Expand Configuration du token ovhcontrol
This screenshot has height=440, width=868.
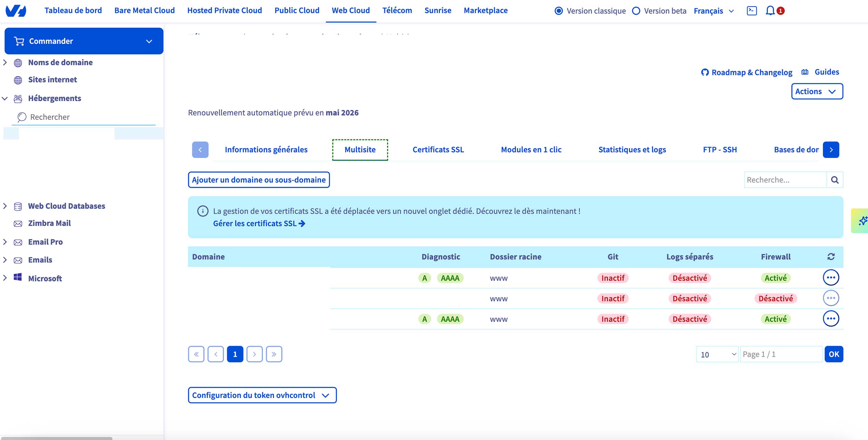(x=262, y=395)
